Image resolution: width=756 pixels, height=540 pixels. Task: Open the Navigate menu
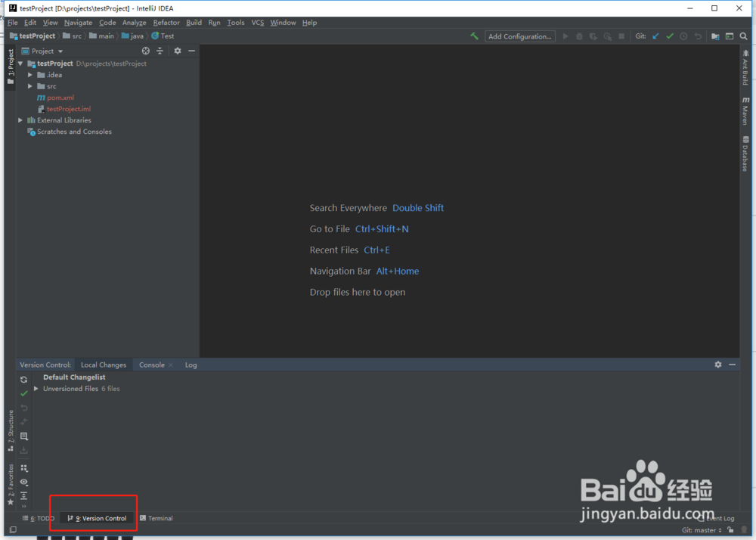pyautogui.click(x=78, y=23)
